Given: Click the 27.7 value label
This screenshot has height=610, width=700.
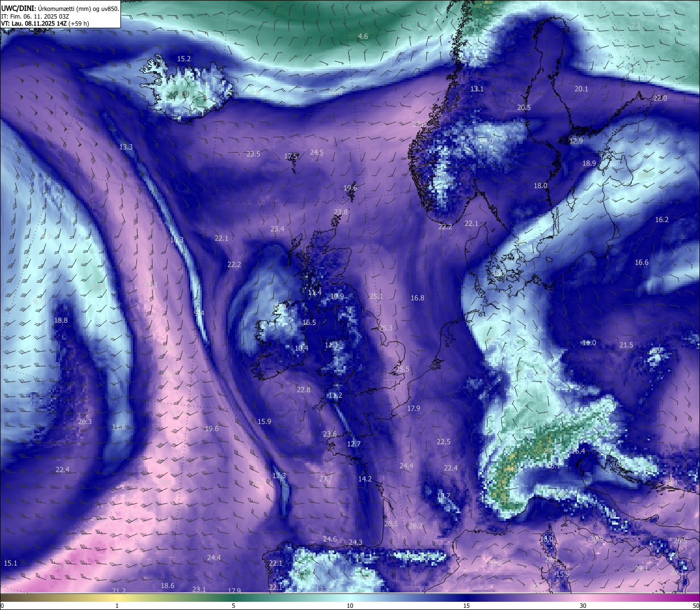Looking at the screenshot, I should click(x=326, y=479).
